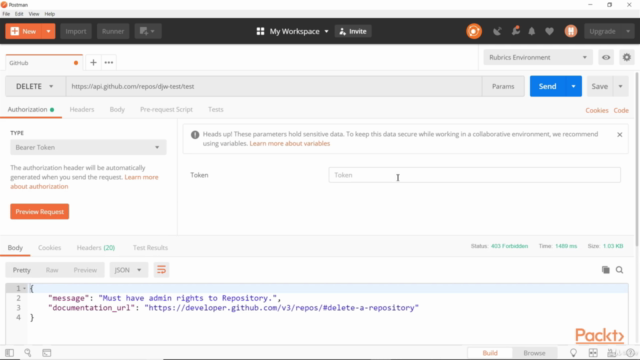Copy response body to clipboard
The height and width of the screenshot is (360, 640).
(605, 270)
